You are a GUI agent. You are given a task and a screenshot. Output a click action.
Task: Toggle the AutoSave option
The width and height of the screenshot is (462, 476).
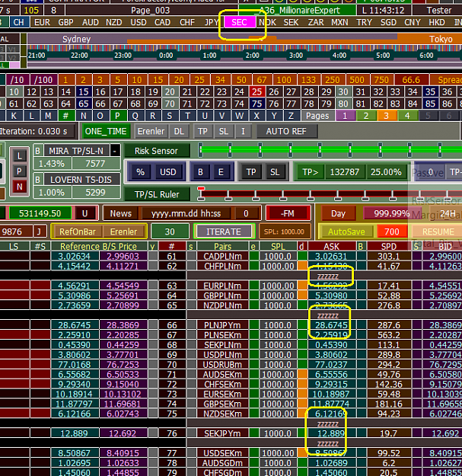click(x=346, y=232)
